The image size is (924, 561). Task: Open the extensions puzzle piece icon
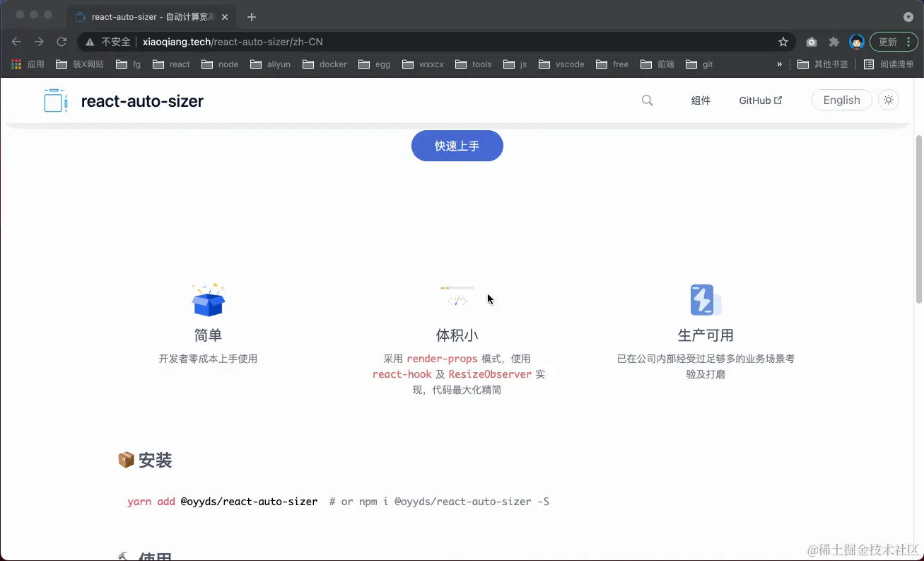834,42
